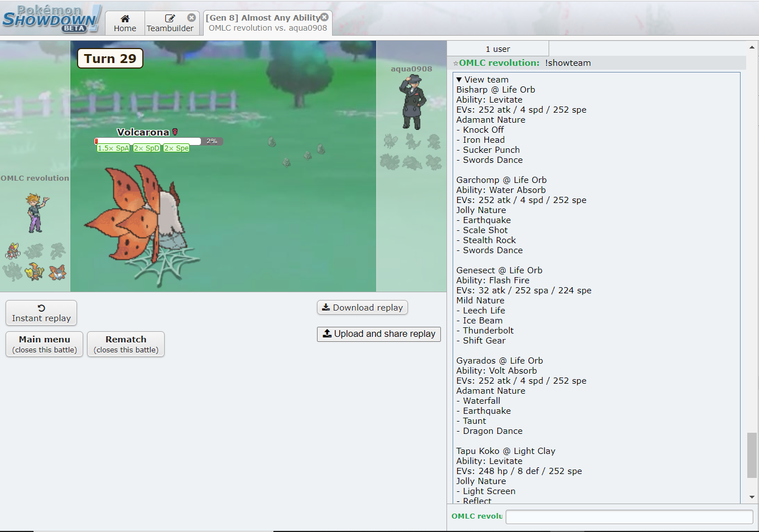759x532 pixels.
Task: Click the 2× SpD boost badge
Action: pos(147,148)
